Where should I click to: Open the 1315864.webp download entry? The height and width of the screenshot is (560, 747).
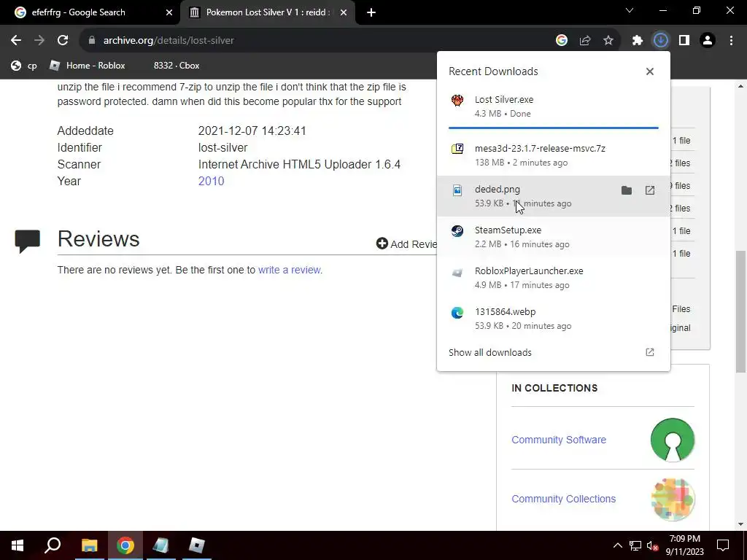[553, 319]
